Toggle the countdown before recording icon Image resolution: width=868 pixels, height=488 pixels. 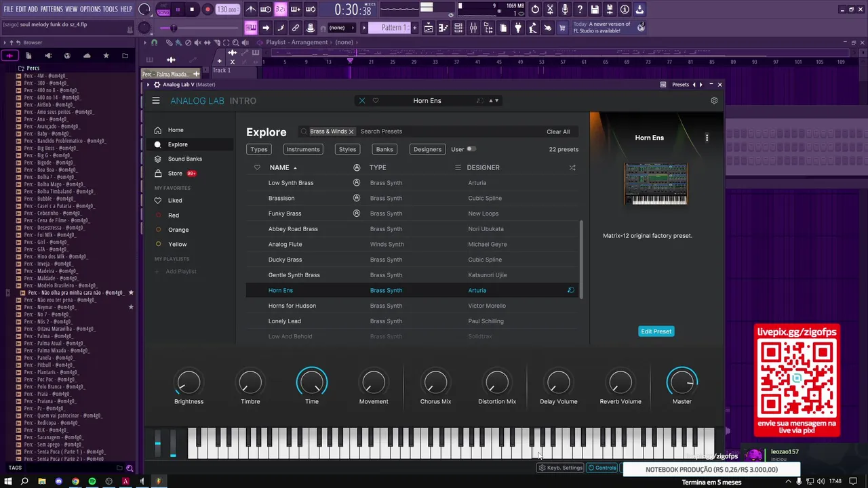pyautogui.click(x=280, y=9)
